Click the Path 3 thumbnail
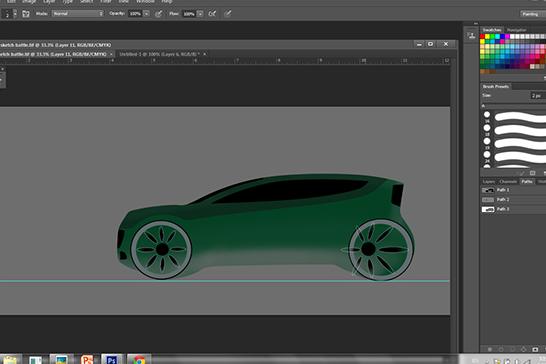Screen dimensions: 546x364 (x=488, y=209)
